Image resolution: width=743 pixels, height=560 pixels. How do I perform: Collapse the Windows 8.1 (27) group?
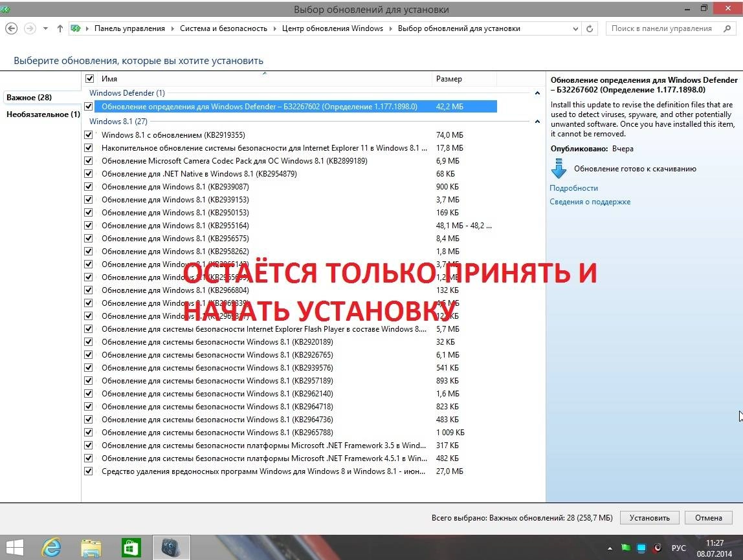click(x=537, y=122)
